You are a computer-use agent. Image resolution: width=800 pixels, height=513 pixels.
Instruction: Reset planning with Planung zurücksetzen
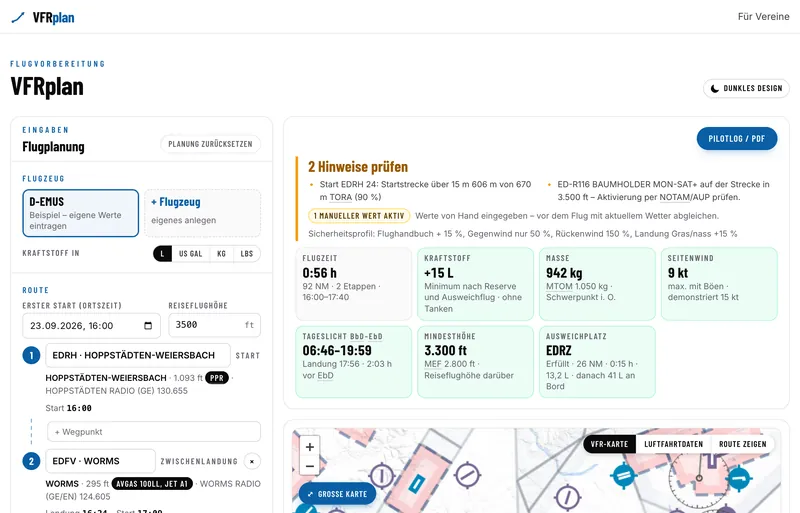(210, 144)
